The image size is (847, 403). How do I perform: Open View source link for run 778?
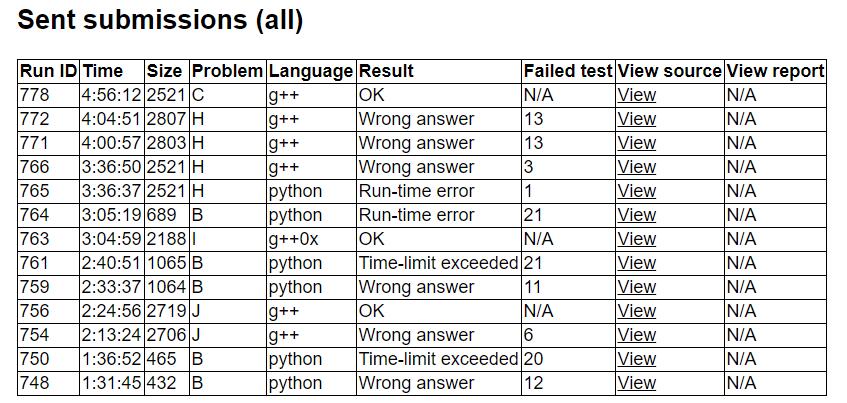(x=636, y=95)
